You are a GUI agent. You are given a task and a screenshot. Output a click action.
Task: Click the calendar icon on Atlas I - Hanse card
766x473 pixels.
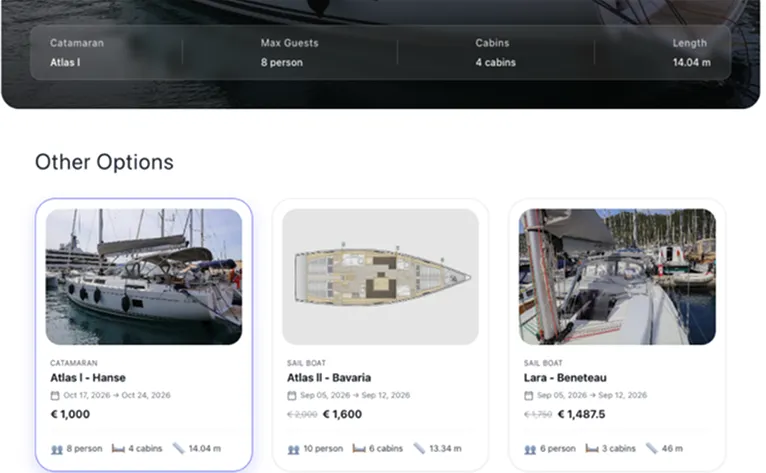pyautogui.click(x=55, y=395)
